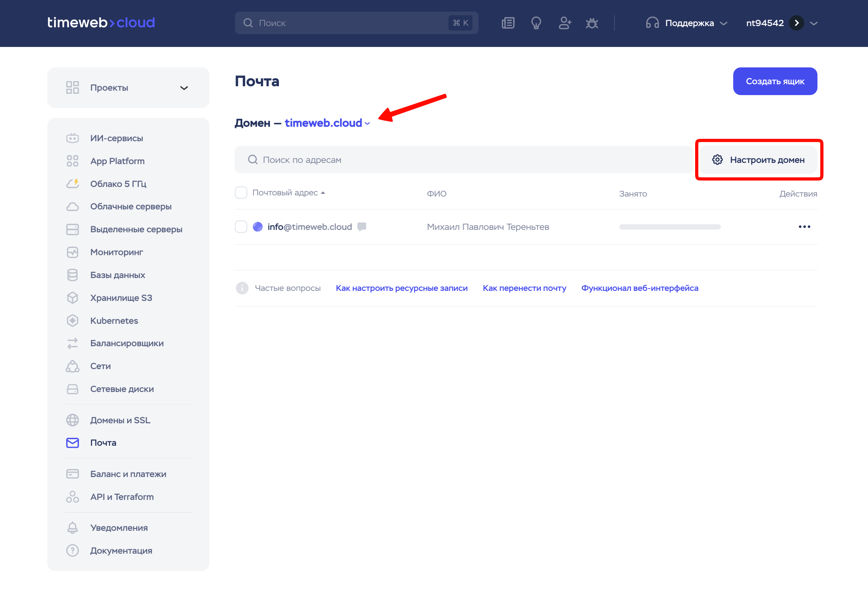Click the balance card icon

click(x=73, y=474)
